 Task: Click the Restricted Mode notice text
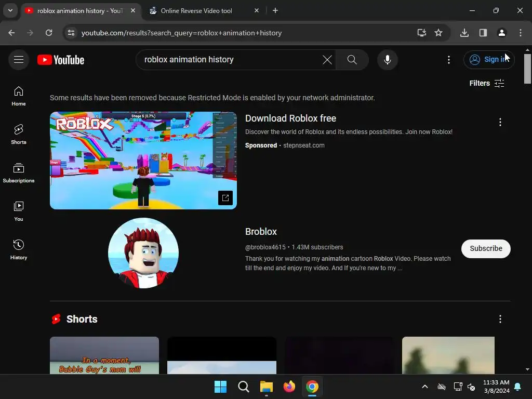pos(212,98)
